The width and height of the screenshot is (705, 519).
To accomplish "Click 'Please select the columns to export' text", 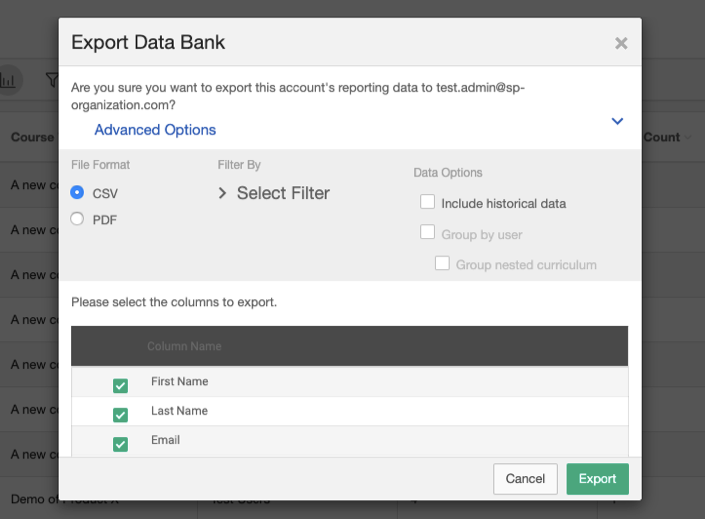I will (174, 302).
